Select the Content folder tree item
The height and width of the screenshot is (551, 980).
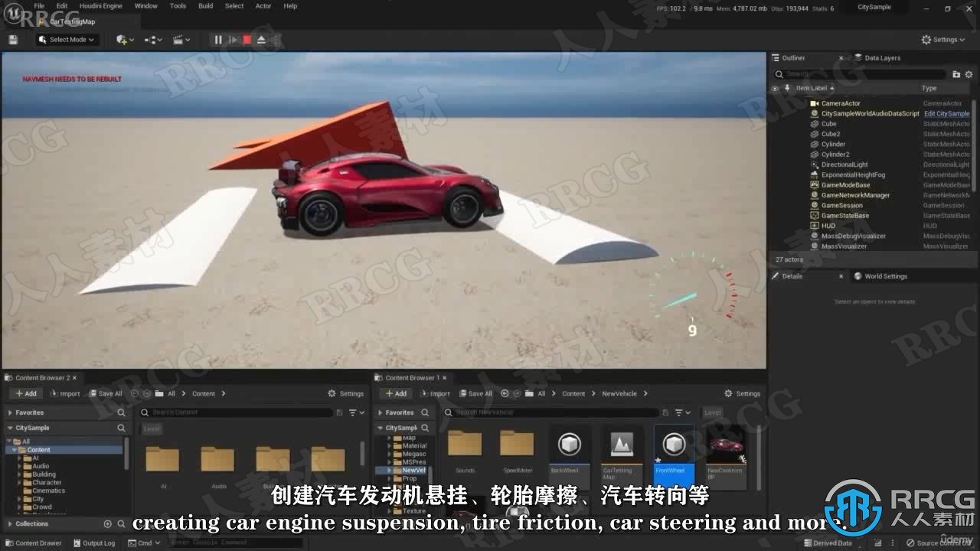38,450
